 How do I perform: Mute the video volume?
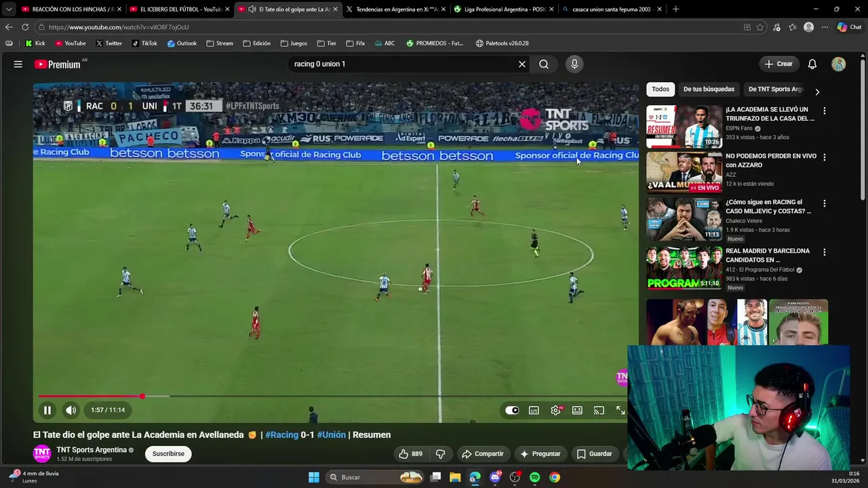click(x=71, y=410)
